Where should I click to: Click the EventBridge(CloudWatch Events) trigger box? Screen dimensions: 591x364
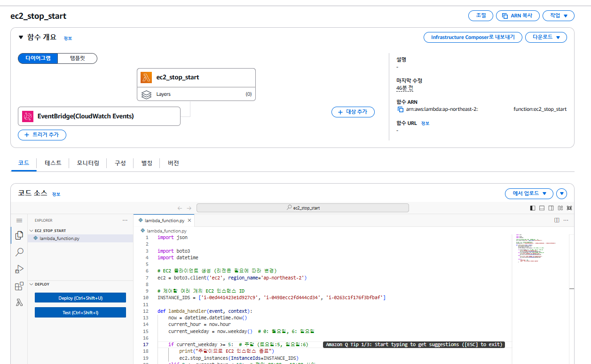pos(99,116)
